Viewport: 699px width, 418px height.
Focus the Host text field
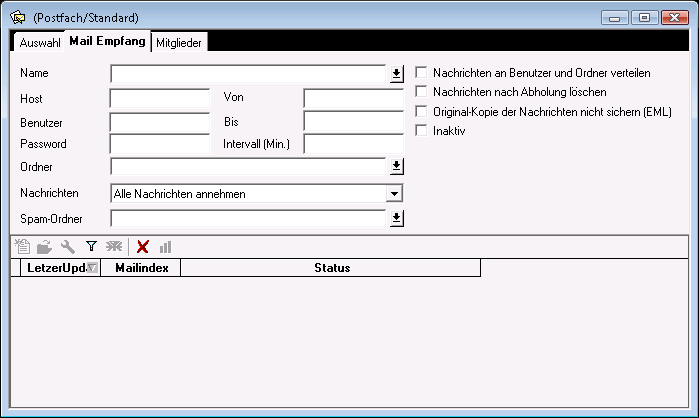160,98
